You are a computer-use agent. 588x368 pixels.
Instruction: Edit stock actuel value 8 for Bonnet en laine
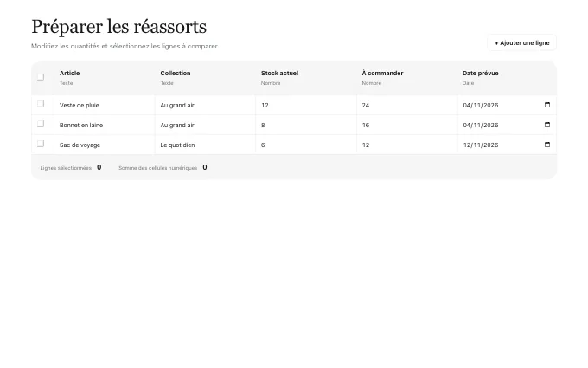[x=306, y=125]
